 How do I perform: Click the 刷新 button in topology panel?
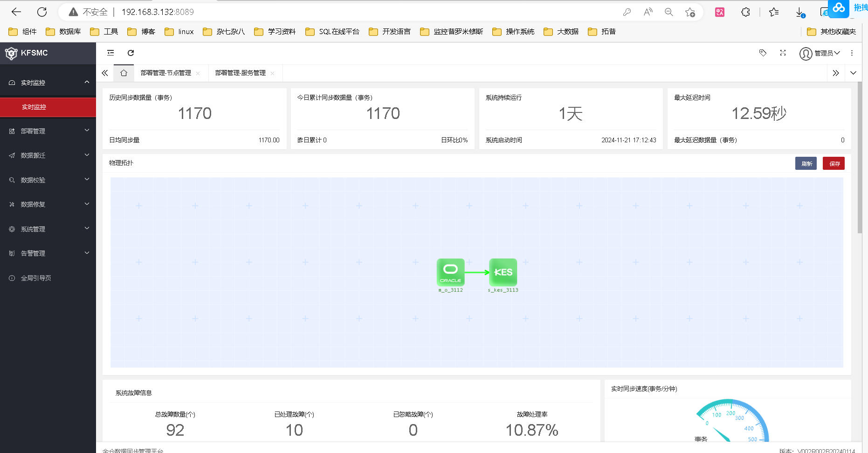coord(806,163)
